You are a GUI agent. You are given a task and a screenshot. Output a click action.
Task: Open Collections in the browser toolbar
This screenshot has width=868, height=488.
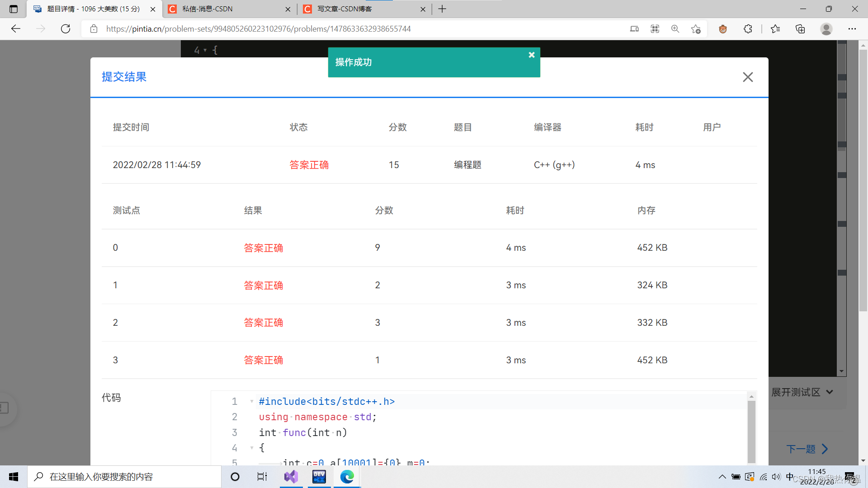click(800, 29)
